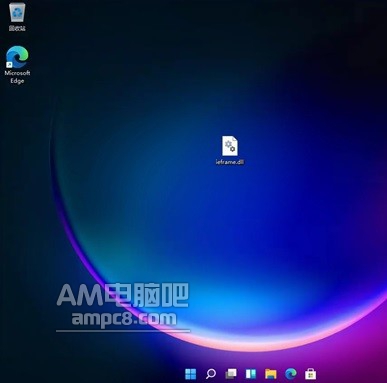Open Task View from taskbar
387x383 pixels.
231,374
